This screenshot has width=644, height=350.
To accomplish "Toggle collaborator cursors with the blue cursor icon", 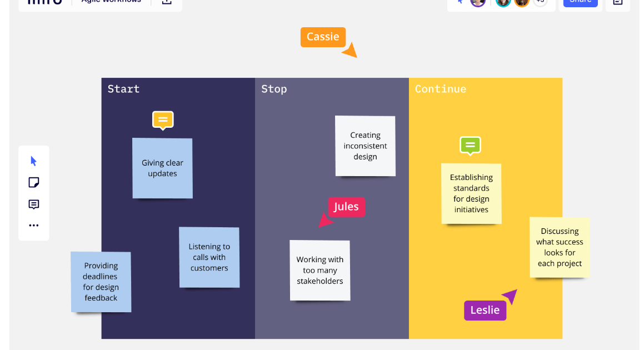I will tap(460, 2).
